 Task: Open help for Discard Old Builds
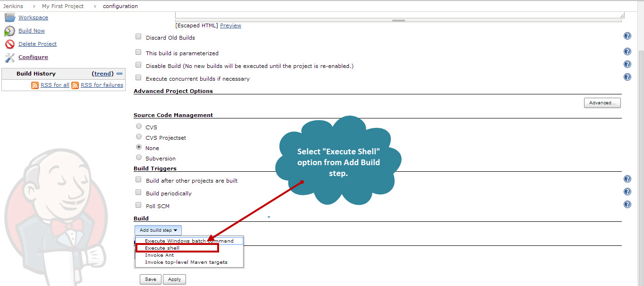click(x=627, y=36)
